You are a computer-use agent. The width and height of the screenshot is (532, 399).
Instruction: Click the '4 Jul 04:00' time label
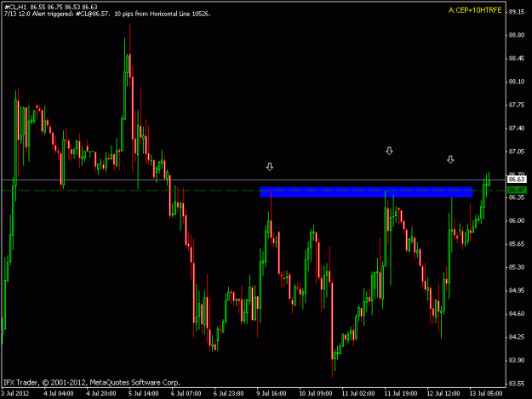59,393
